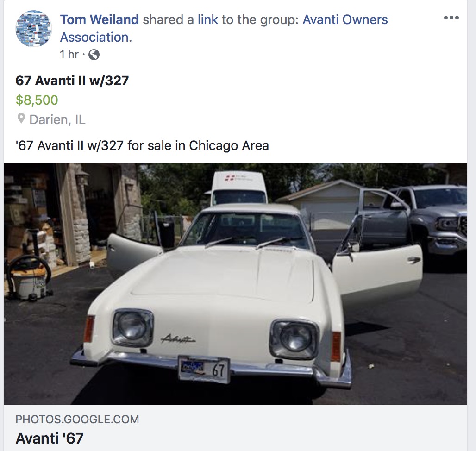Click the 67 license plate in photo
476x451 pixels.
point(204,370)
